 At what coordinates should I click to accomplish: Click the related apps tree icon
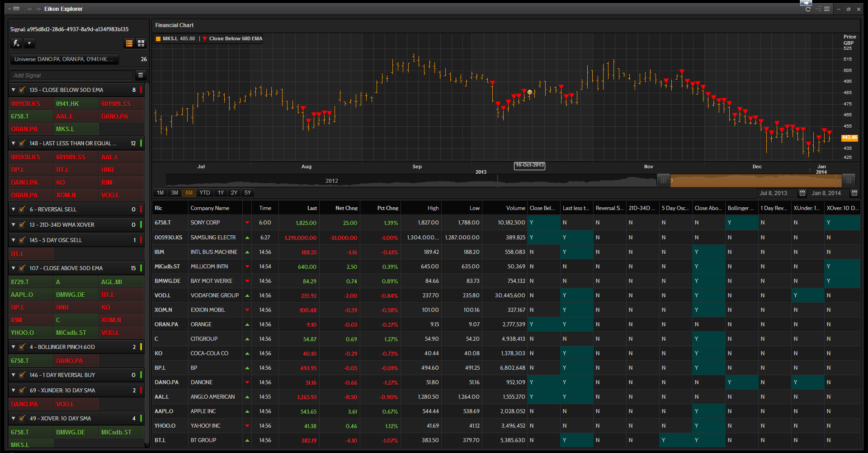(x=818, y=9)
